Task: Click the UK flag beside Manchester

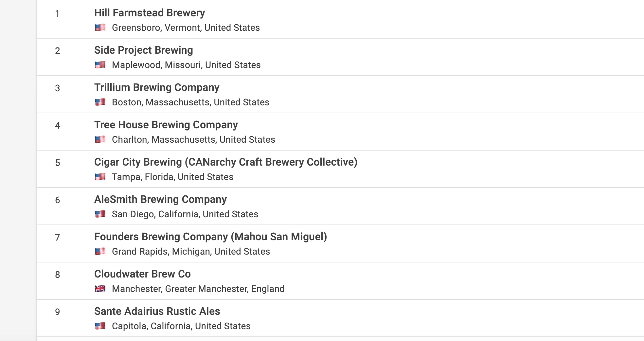Action: (100, 289)
